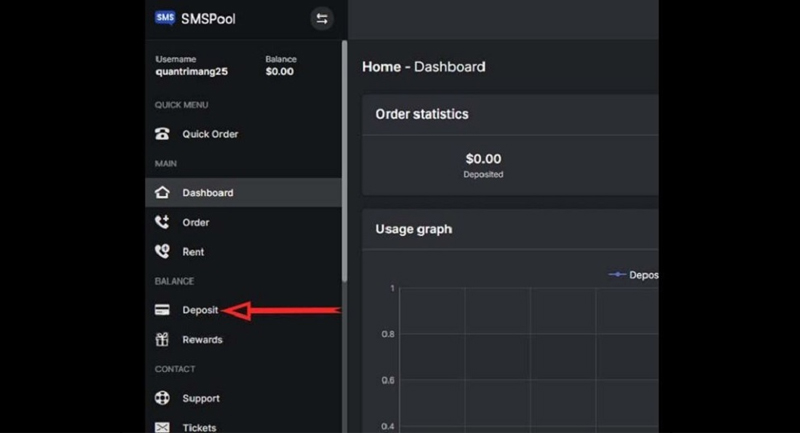Image resolution: width=800 pixels, height=433 pixels.
Task: Click the Order phone icon
Action: (x=162, y=222)
